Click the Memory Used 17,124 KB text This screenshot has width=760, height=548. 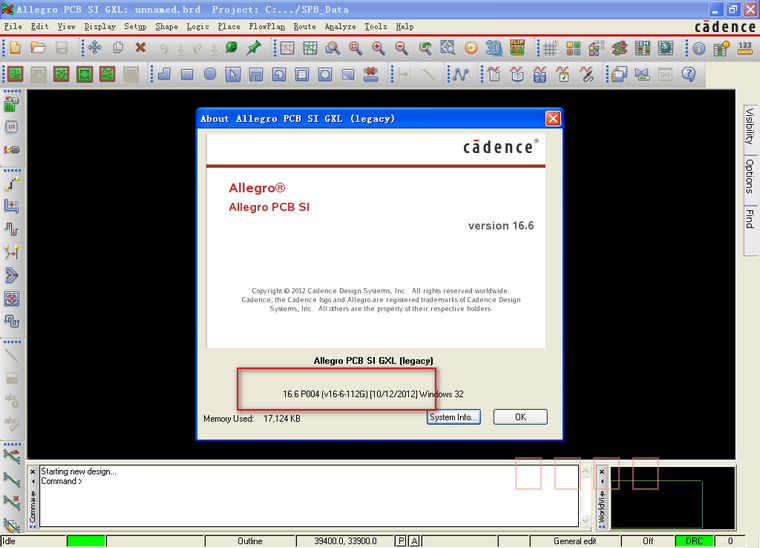[x=252, y=419]
